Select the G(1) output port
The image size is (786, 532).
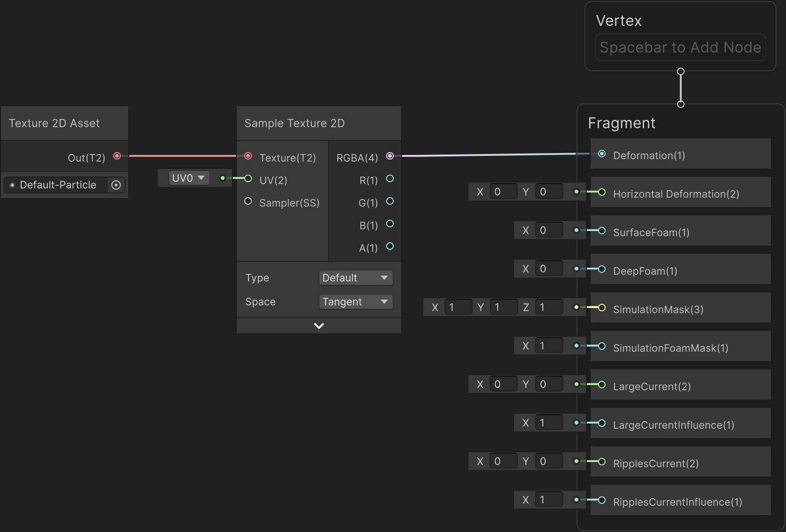point(389,201)
